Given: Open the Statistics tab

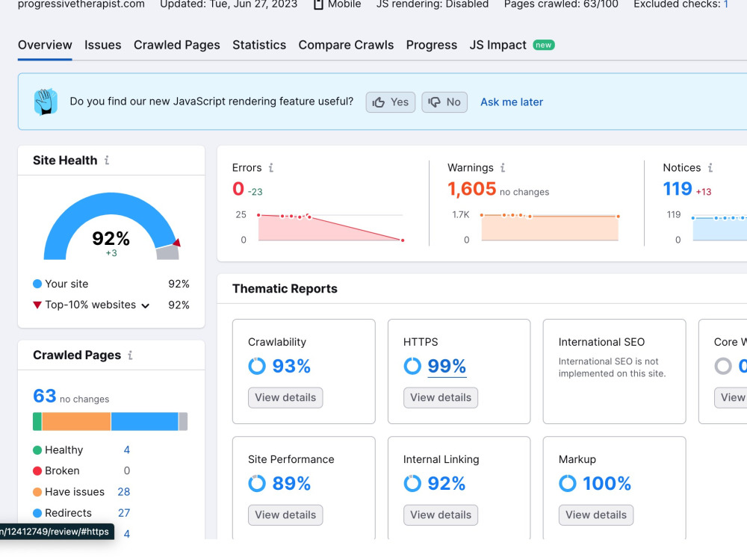Looking at the screenshot, I should click(x=259, y=46).
